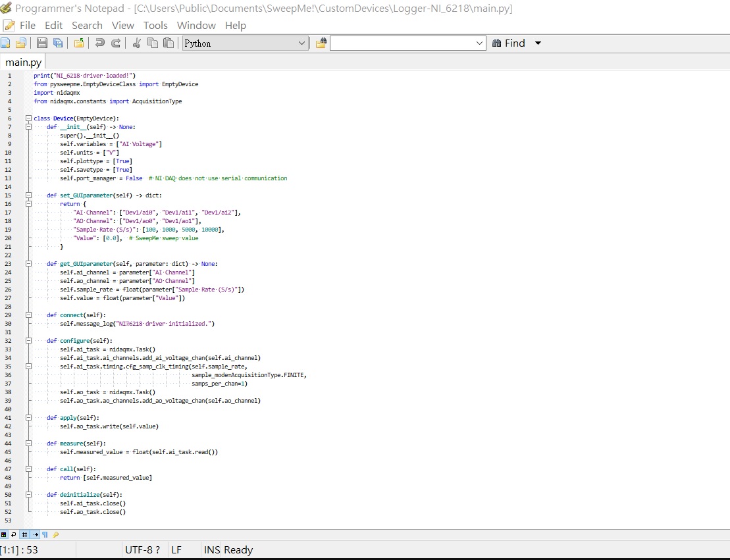Click the Redo arrow icon
The width and height of the screenshot is (730, 560).
[116, 43]
